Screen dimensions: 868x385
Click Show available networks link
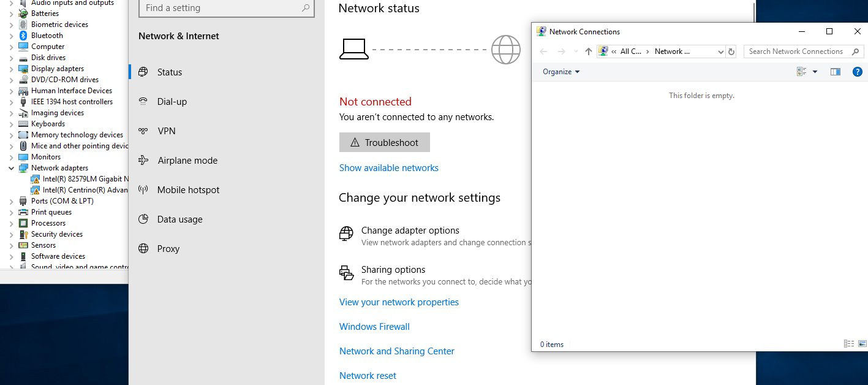tap(389, 167)
